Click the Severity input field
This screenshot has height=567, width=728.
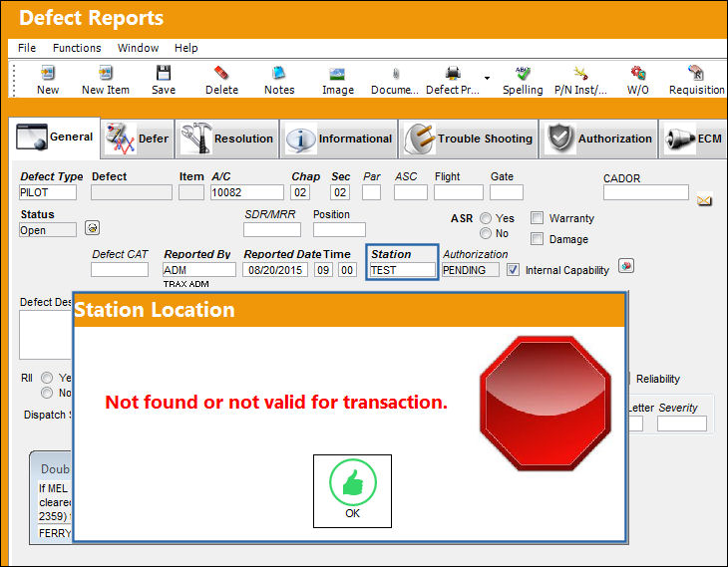click(x=681, y=424)
